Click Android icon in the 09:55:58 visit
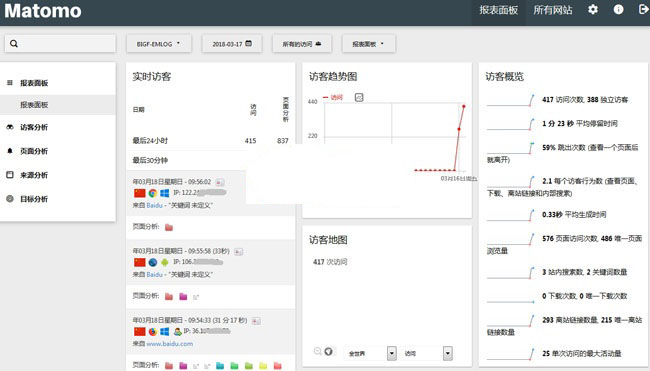This screenshot has height=371, width=650. click(x=165, y=262)
